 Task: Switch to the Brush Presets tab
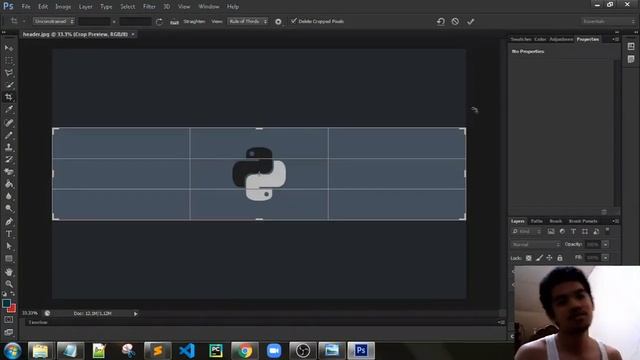tap(583, 221)
